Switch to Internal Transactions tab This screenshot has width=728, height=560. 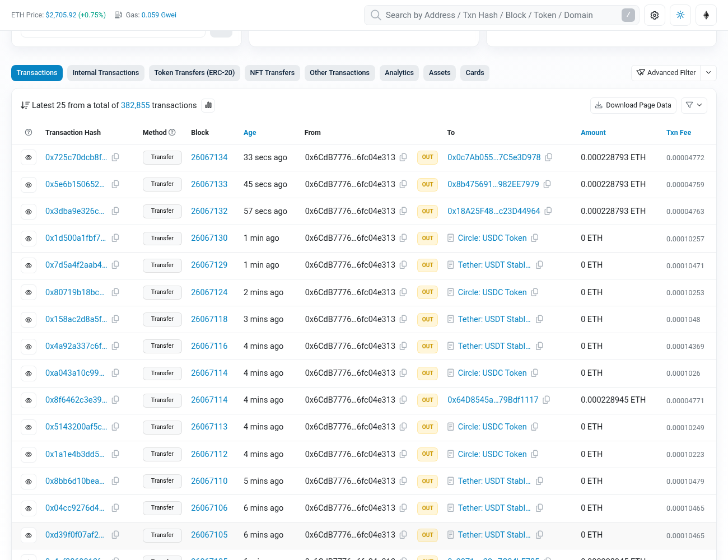point(106,73)
